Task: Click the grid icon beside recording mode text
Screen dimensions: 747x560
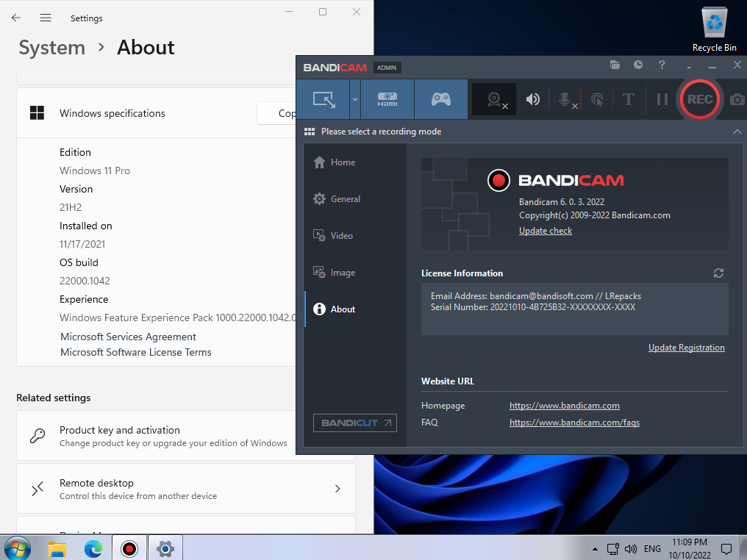Action: click(310, 132)
